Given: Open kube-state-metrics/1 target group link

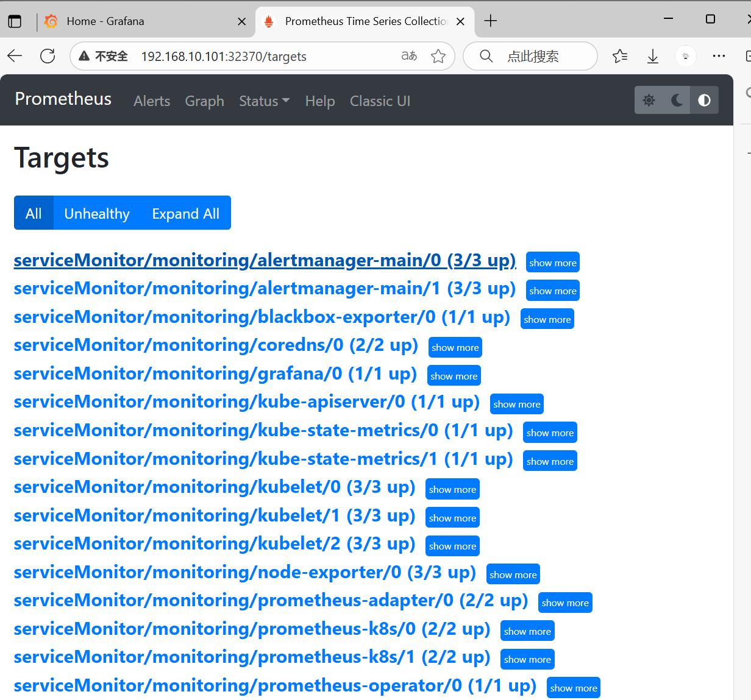Looking at the screenshot, I should (263, 459).
